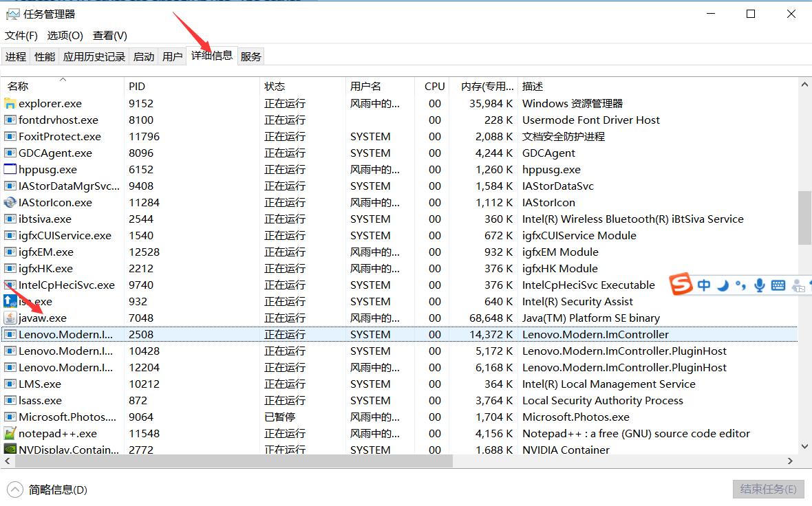Click the description Local Security Authority Process

pyautogui.click(x=602, y=400)
